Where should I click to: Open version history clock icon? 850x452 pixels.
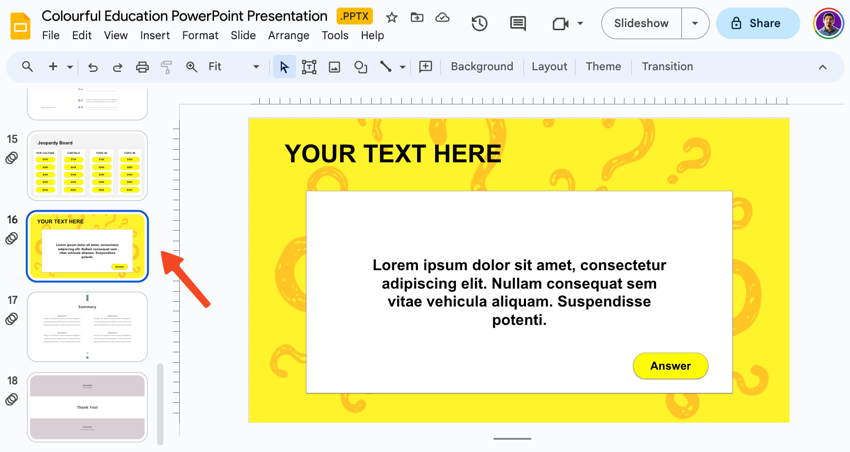coord(479,23)
